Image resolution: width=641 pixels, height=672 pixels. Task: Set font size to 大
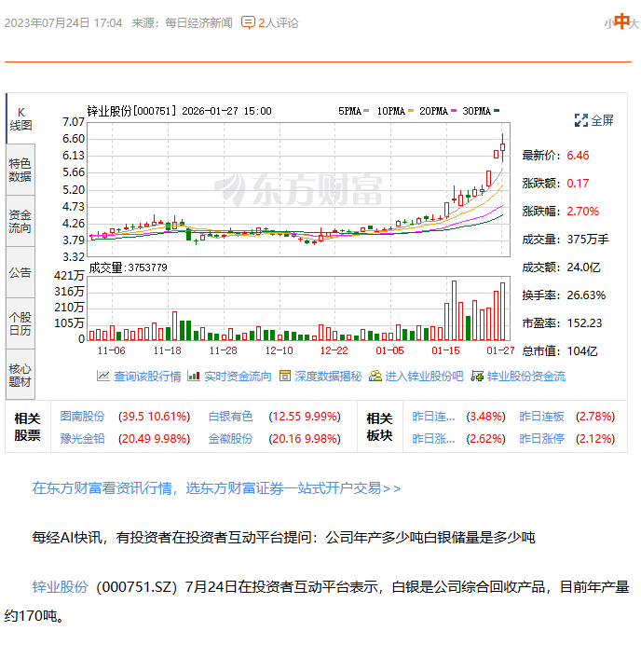pyautogui.click(x=634, y=23)
